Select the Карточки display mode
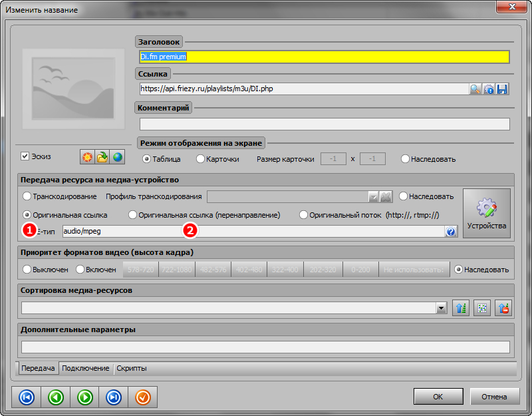Screen dimensions: 532x416 pyautogui.click(x=200, y=159)
